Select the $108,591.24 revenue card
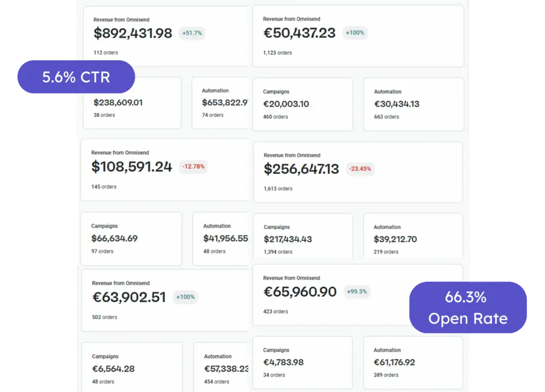Image resolution: width=545 pixels, height=392 pixels. (x=165, y=170)
